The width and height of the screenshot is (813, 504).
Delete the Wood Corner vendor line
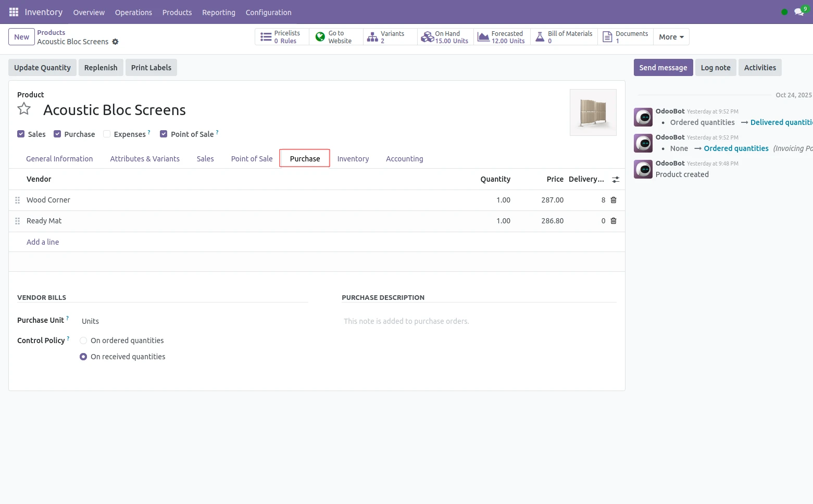614,200
